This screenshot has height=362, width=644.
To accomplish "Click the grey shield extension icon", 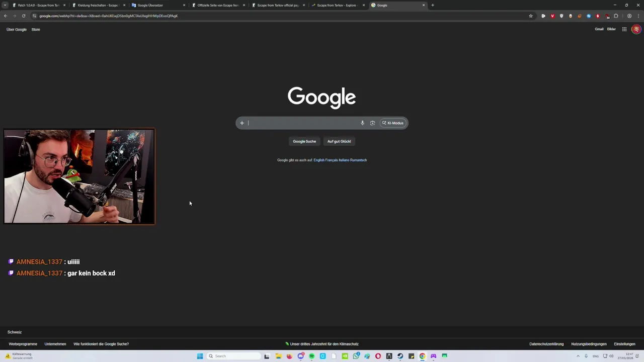I will 561,16.
